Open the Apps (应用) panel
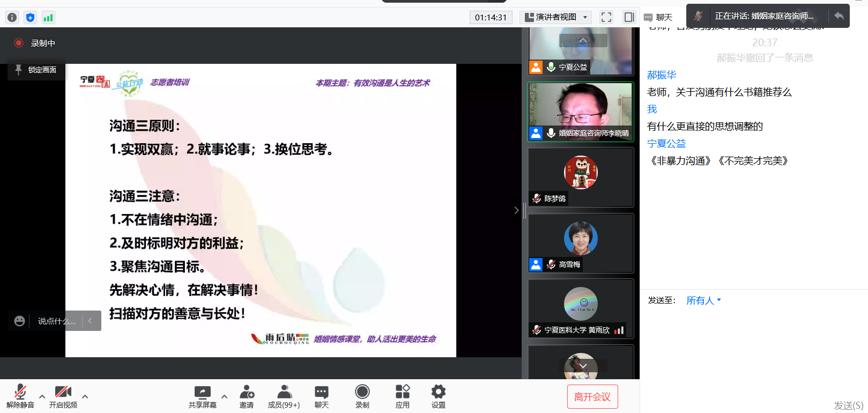This screenshot has height=413, width=868. pyautogui.click(x=402, y=396)
